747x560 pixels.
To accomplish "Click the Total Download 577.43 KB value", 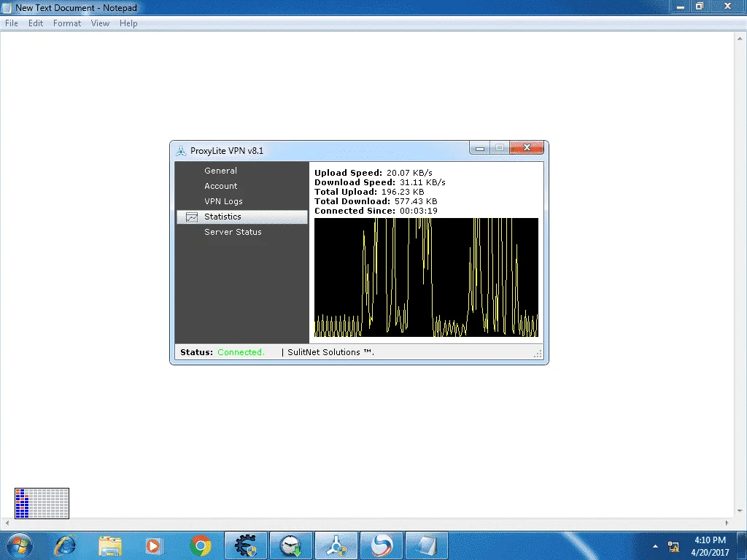I will tap(416, 201).
